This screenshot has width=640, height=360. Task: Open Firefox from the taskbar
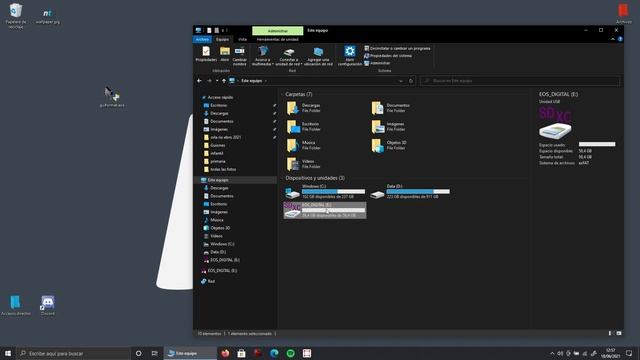tap(225, 353)
